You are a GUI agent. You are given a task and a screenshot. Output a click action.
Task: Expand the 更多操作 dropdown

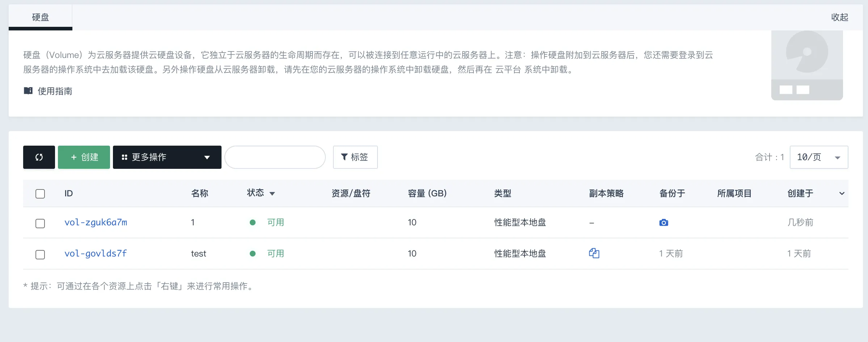[167, 157]
